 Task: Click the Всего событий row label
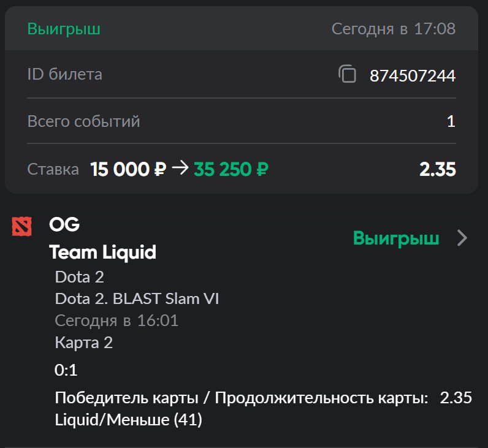83,121
